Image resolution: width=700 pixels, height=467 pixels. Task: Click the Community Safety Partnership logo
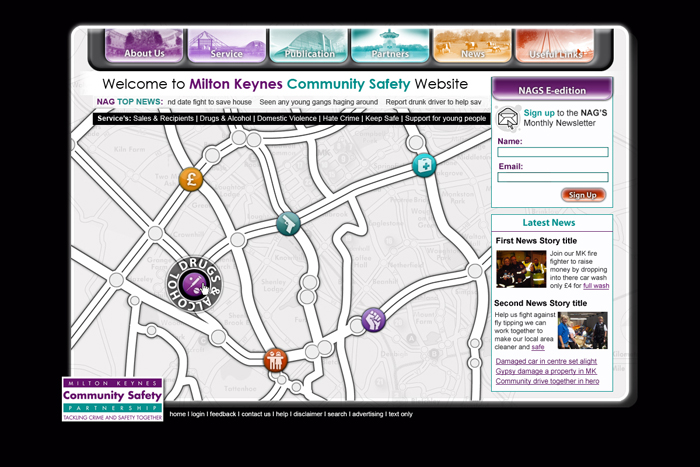coord(112,399)
